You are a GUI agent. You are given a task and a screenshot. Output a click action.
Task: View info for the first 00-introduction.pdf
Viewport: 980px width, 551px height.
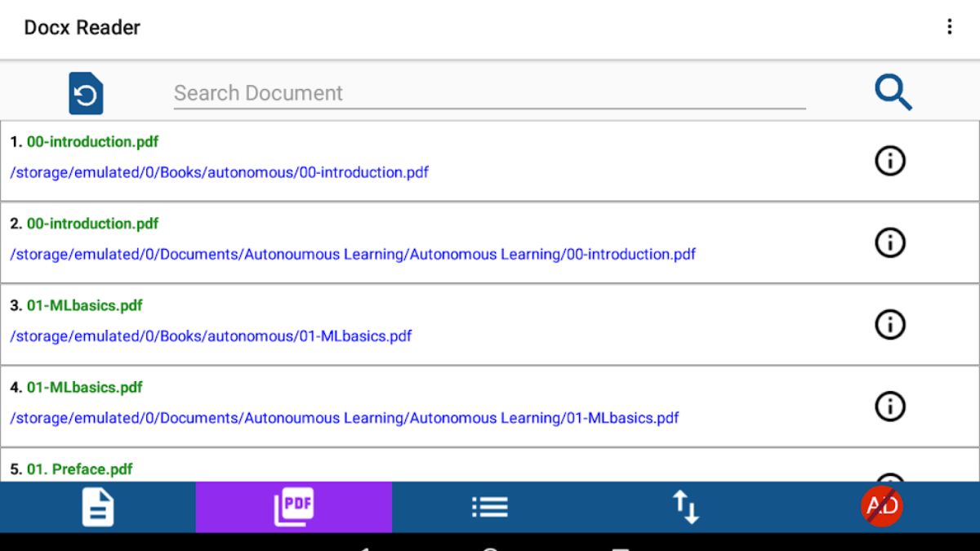click(x=889, y=161)
